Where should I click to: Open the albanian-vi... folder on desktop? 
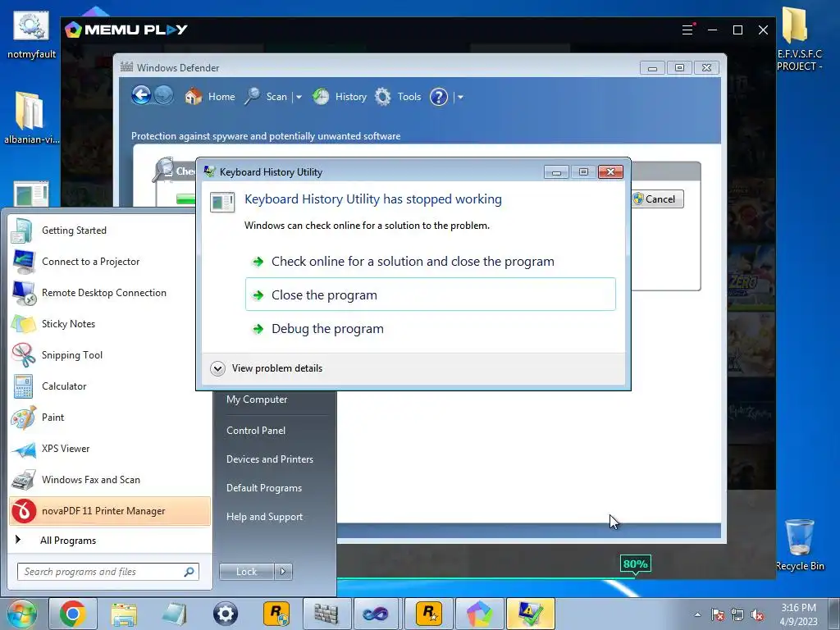(x=31, y=118)
